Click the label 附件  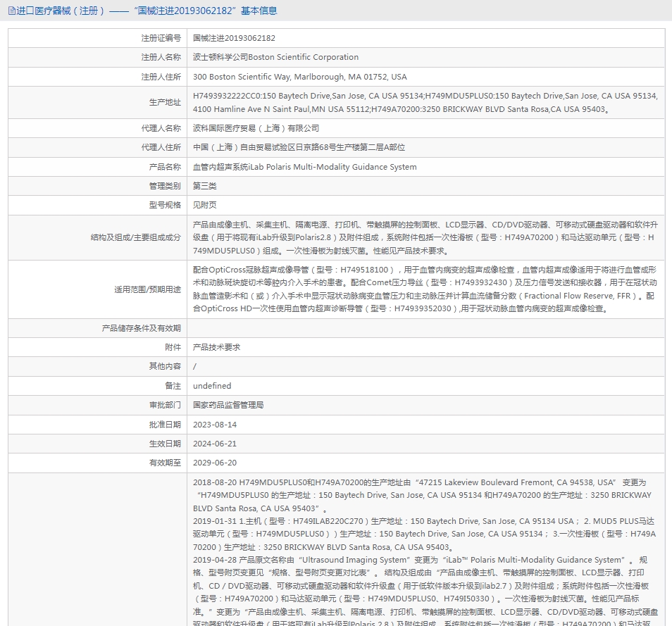tap(173, 347)
